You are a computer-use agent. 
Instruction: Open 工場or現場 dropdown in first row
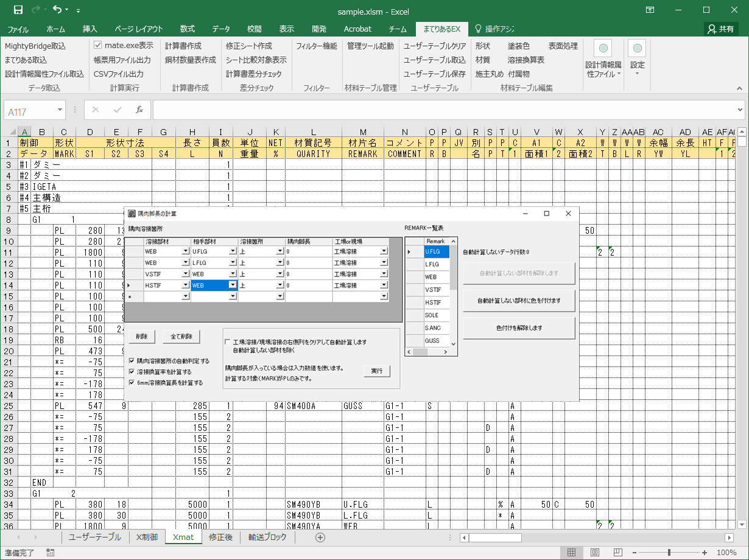point(384,251)
